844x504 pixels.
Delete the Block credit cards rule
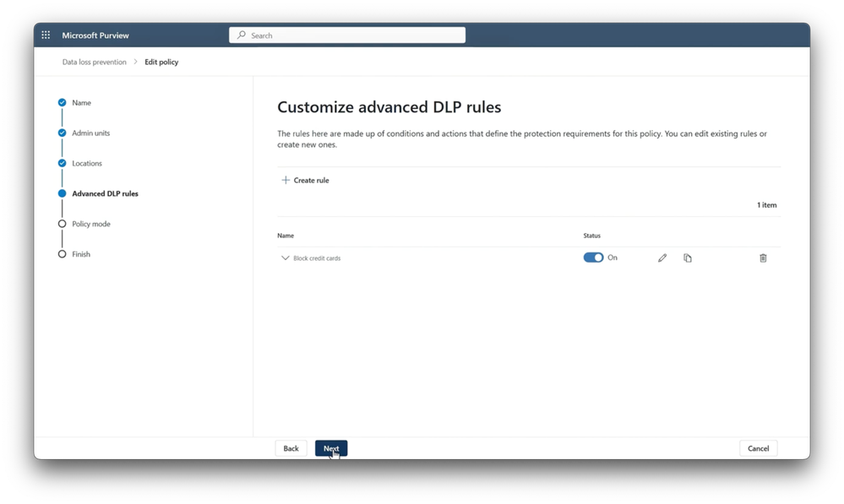click(763, 258)
